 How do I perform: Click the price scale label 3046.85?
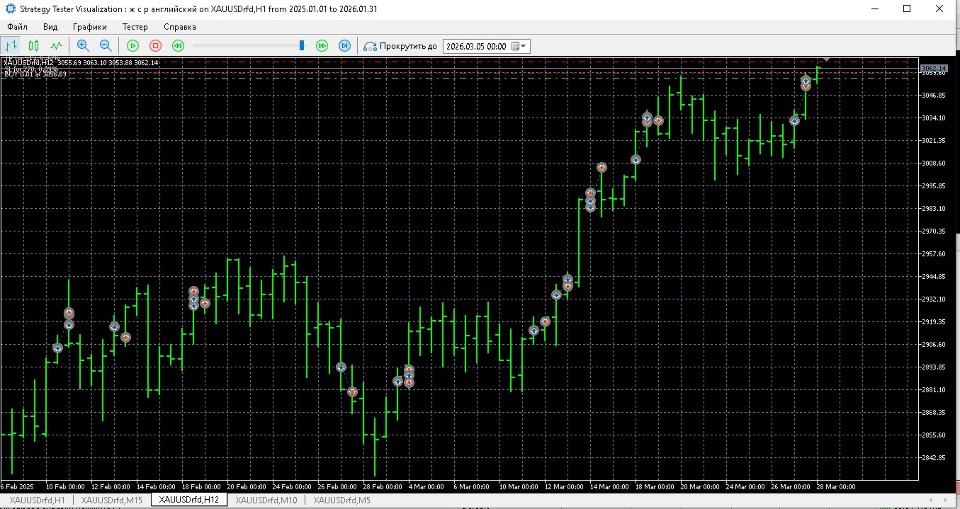pyautogui.click(x=935, y=95)
